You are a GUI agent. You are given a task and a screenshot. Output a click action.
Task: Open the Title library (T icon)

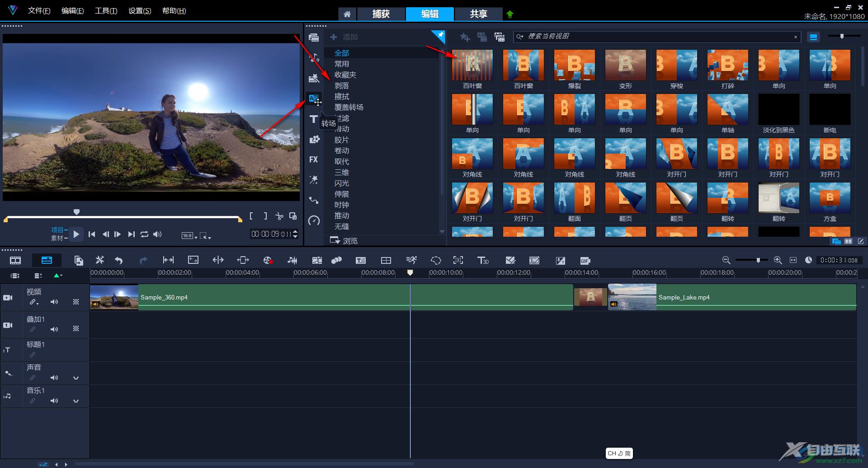coord(313,119)
